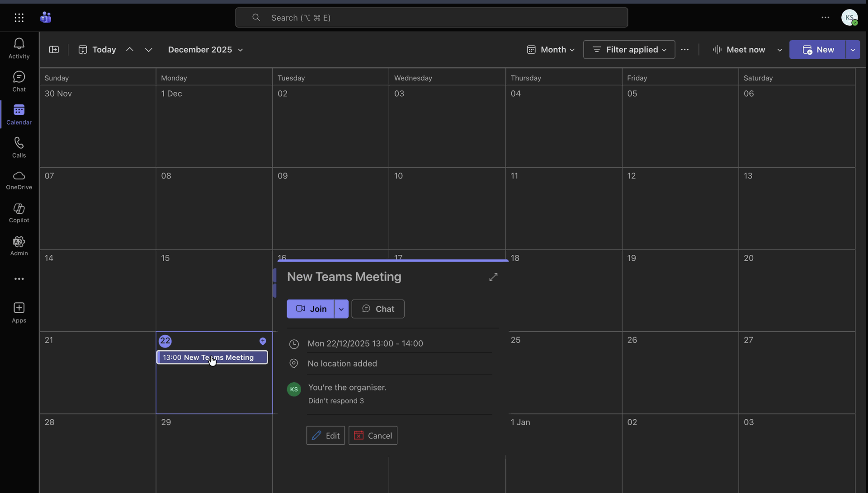
Task: Go to previous month arrow
Action: (x=130, y=50)
